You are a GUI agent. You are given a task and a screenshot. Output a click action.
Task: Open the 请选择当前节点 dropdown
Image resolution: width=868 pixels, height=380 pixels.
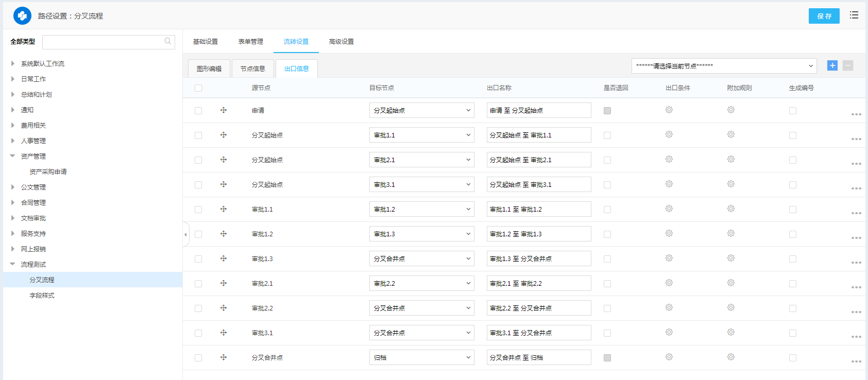point(724,66)
